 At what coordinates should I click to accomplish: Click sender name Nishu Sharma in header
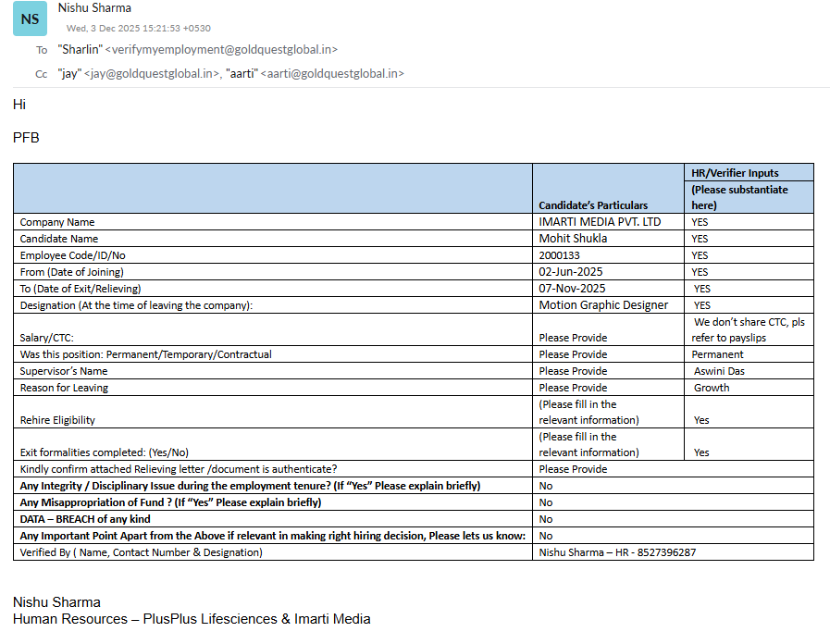(94, 8)
